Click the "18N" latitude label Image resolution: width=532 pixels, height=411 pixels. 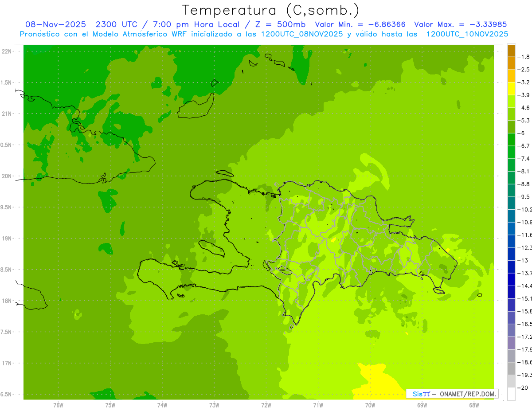tap(8, 301)
